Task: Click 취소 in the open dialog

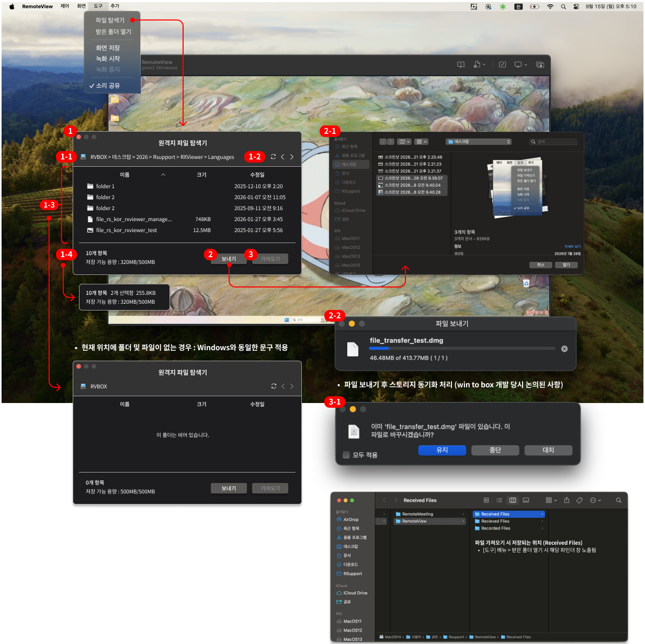Action: click(541, 265)
